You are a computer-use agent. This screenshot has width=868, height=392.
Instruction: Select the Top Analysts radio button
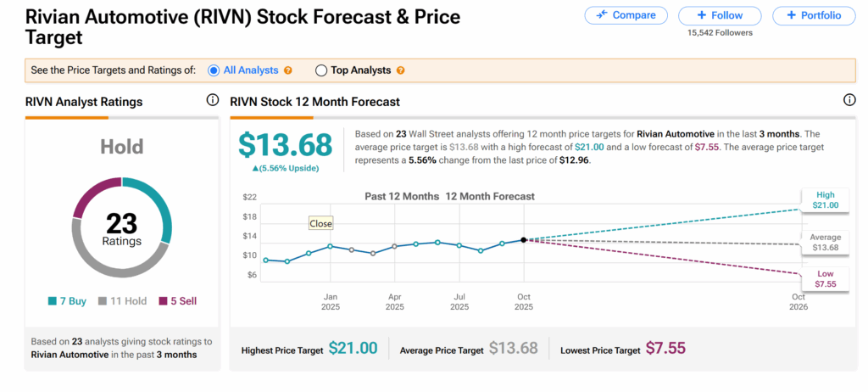click(321, 70)
